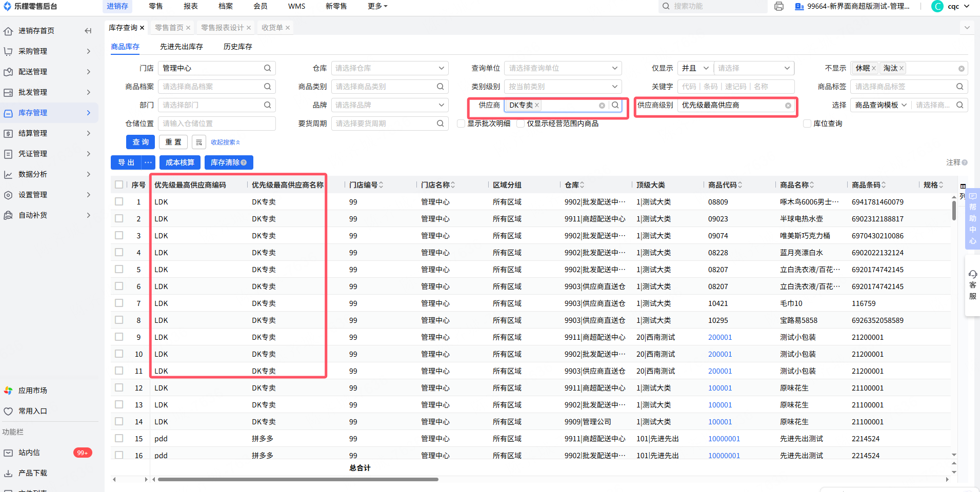The width and height of the screenshot is (980, 492).
Task: Click the 查询 button
Action: pyautogui.click(x=140, y=142)
